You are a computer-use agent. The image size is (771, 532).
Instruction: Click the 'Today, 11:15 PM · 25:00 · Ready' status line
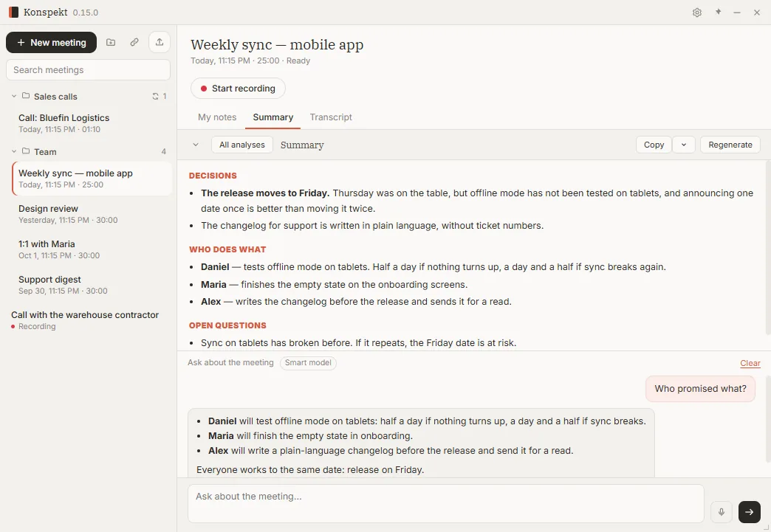tap(250, 61)
